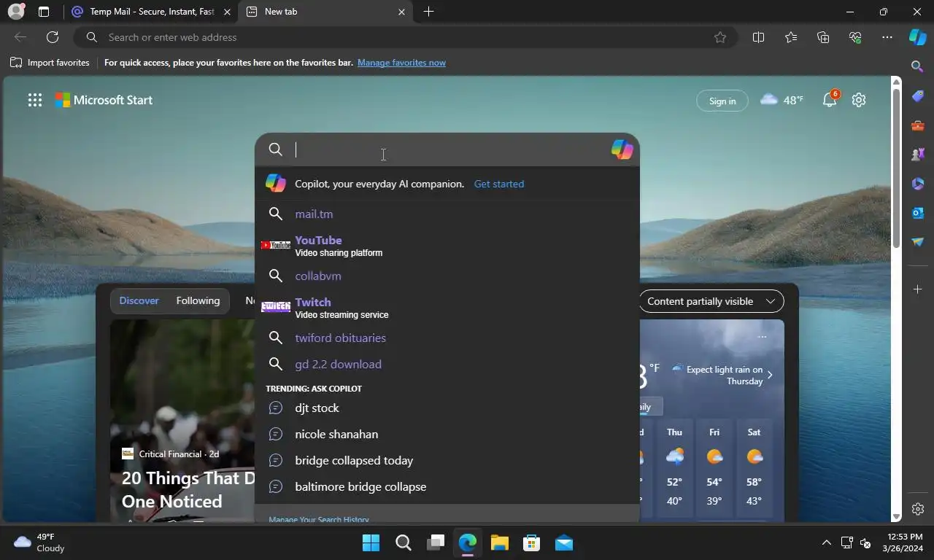Choose collabvm search suggestion

point(447,276)
